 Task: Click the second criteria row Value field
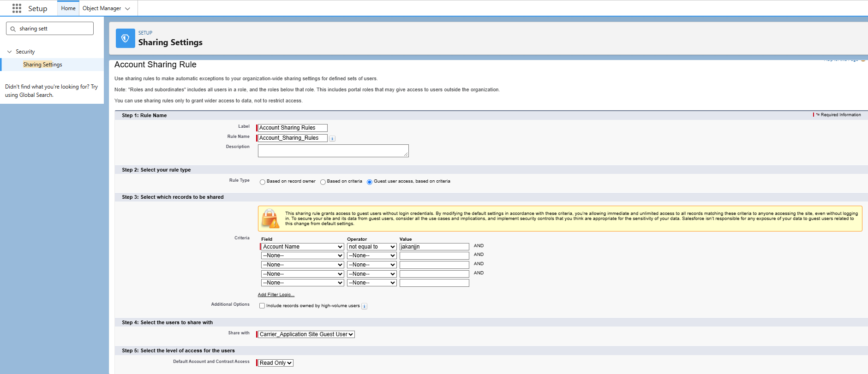tap(434, 255)
